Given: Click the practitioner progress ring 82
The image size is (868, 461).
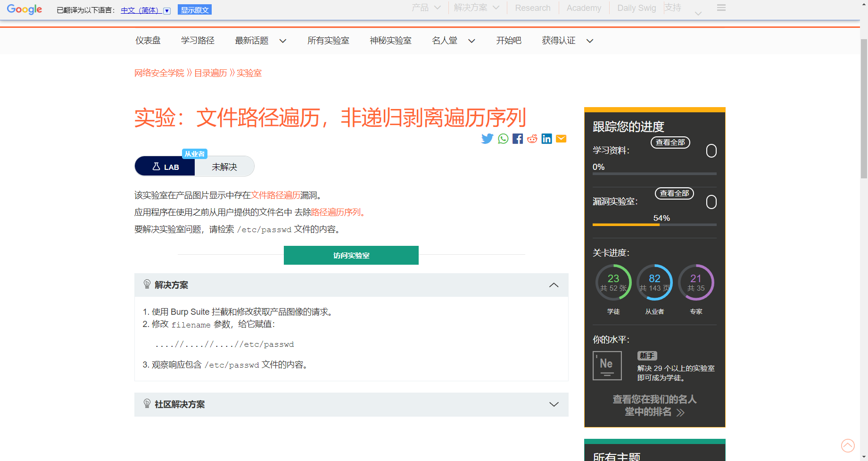Looking at the screenshot, I should [654, 282].
